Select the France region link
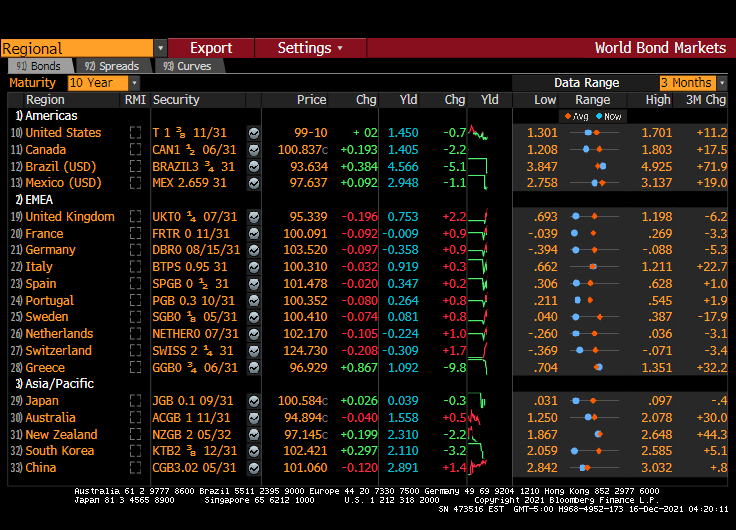This screenshot has width=736, height=530. coord(44,234)
